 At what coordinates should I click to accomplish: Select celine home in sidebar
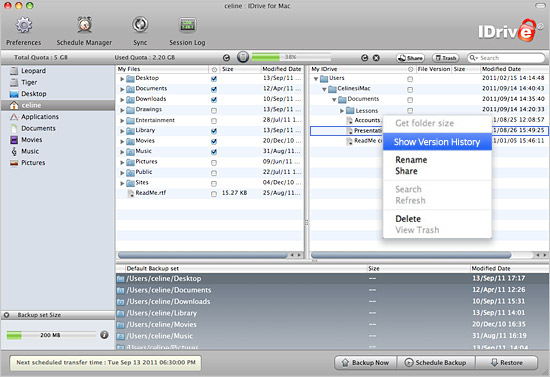pyautogui.click(x=58, y=105)
